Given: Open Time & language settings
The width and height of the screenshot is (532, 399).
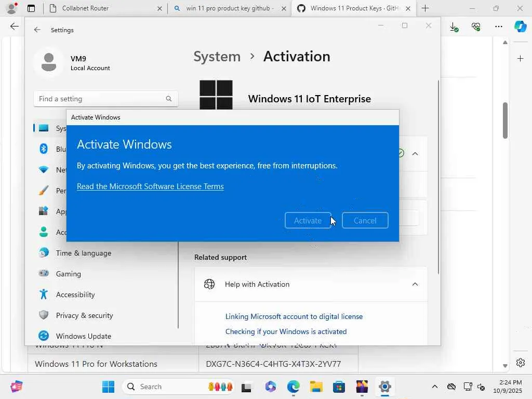Looking at the screenshot, I should pos(84,253).
